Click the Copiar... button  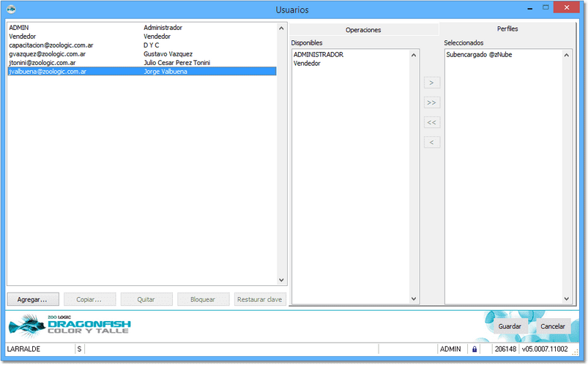[89, 299]
